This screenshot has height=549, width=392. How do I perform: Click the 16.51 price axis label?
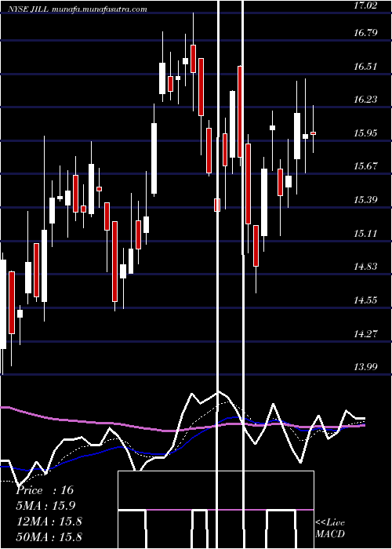point(366,67)
